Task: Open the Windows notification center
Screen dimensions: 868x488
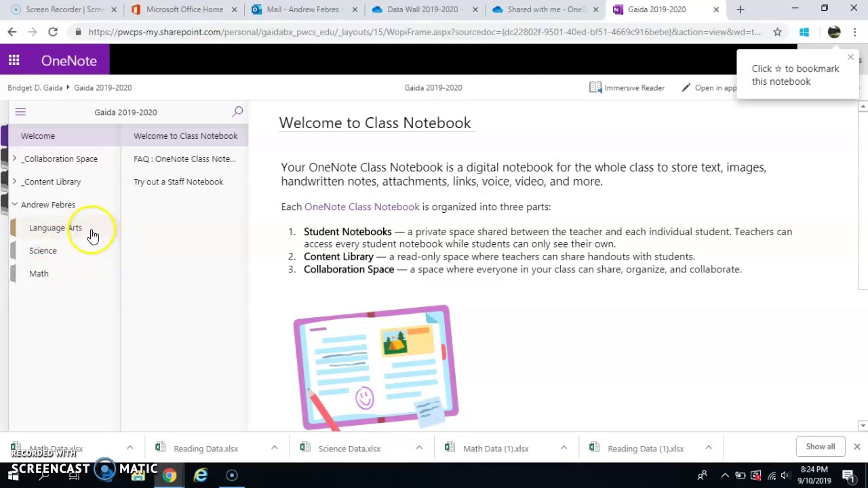Action: point(849,476)
